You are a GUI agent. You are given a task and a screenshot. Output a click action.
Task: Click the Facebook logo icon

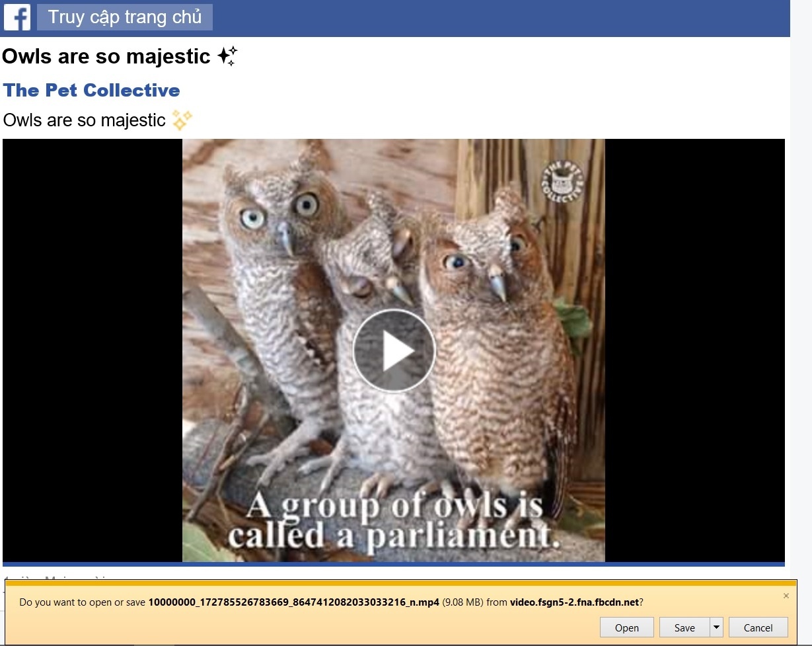pyautogui.click(x=16, y=17)
